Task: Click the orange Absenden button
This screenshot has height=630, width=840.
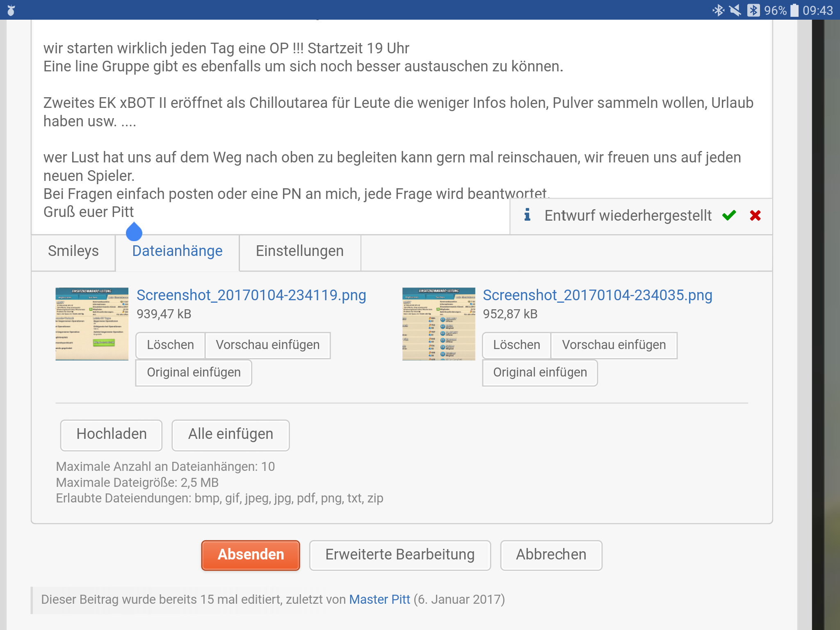Action: (251, 555)
